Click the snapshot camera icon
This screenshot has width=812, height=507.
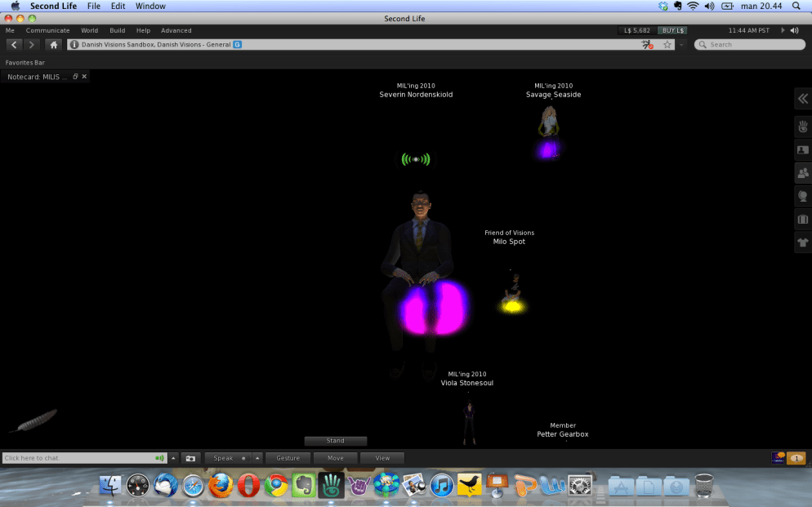pos(190,458)
